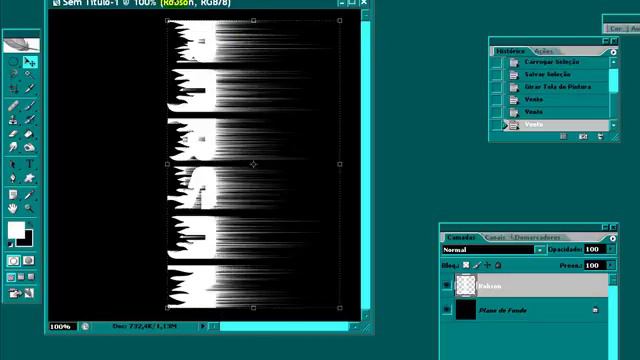
Task: Select the Crop tool
Action: [13, 89]
